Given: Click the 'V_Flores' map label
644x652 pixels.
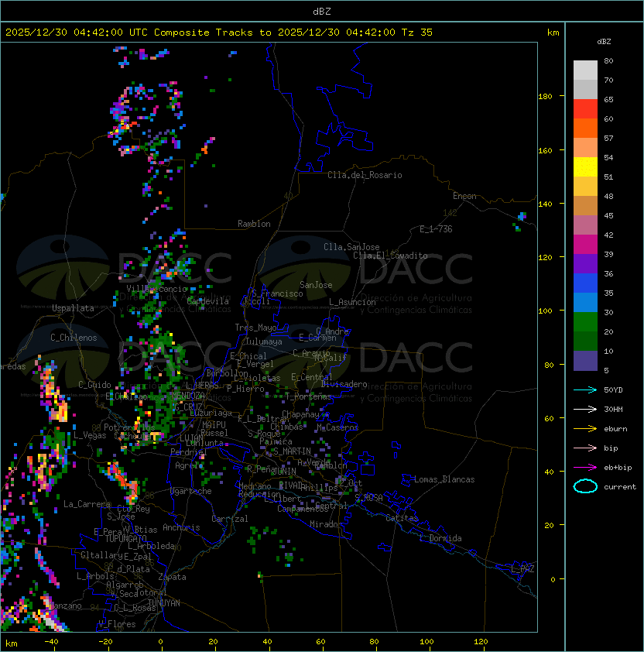Looking at the screenshot, I should 117,624.
